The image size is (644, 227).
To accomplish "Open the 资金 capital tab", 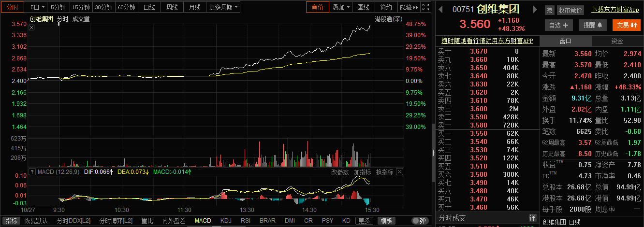I will [x=617, y=41].
